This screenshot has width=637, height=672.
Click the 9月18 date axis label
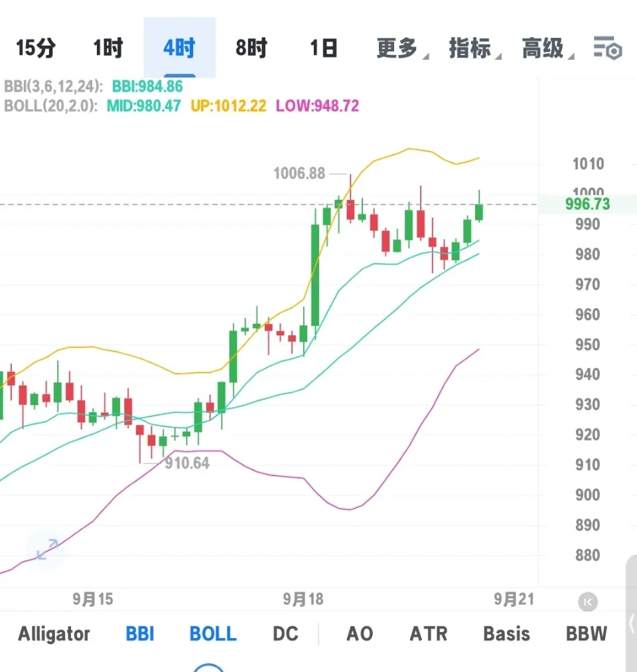pos(302,598)
